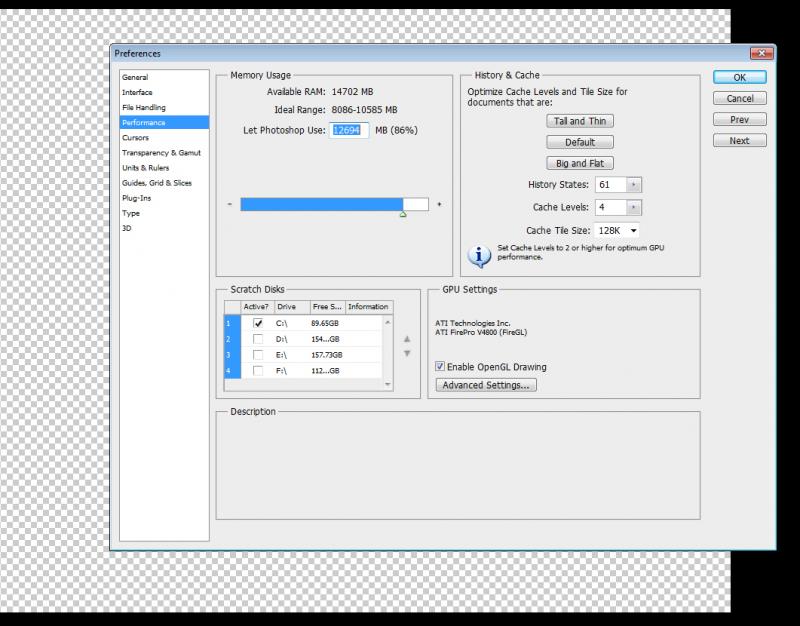The image size is (800, 626).
Task: Open GPU Advanced Settings
Action: pyautogui.click(x=486, y=385)
